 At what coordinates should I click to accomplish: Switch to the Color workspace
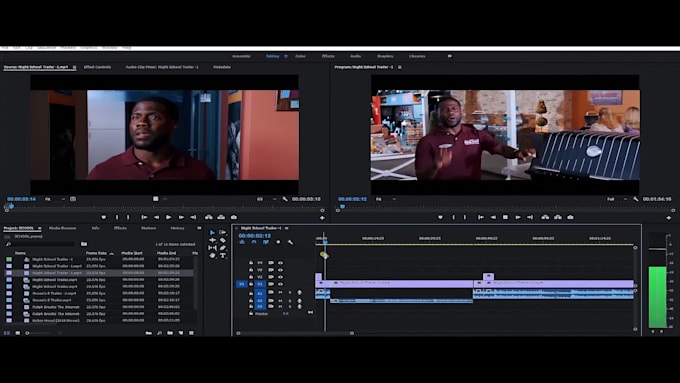(300, 56)
